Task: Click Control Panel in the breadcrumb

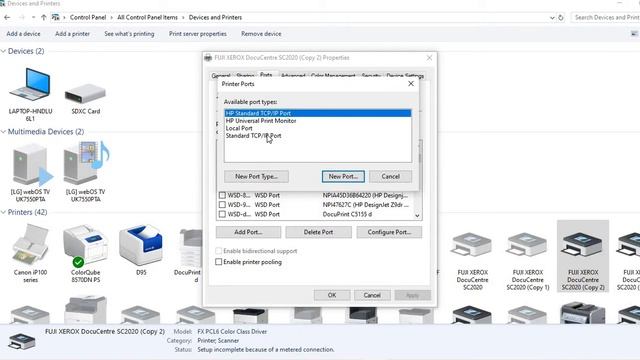Action: 88,18
